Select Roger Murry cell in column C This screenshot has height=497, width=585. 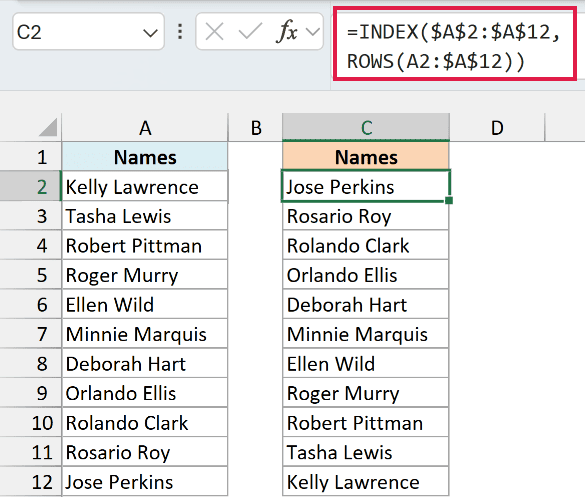pos(366,393)
